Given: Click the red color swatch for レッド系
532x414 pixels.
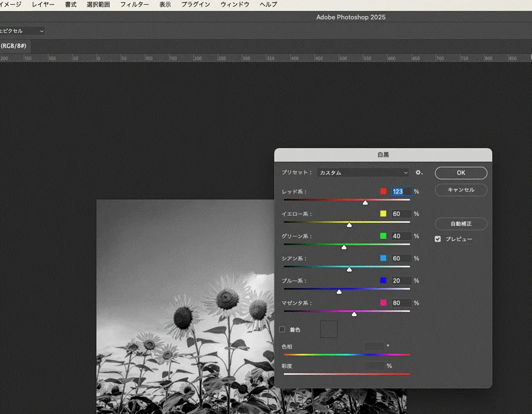Looking at the screenshot, I should (x=383, y=192).
